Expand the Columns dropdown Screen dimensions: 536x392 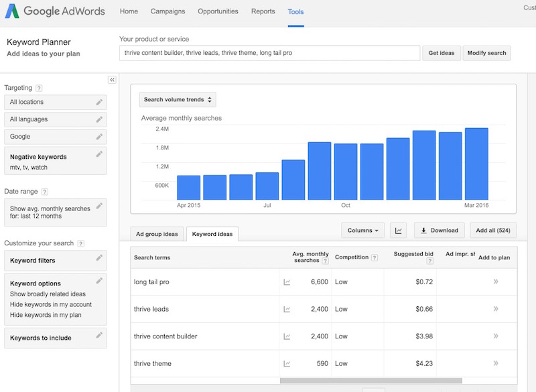[362, 231]
